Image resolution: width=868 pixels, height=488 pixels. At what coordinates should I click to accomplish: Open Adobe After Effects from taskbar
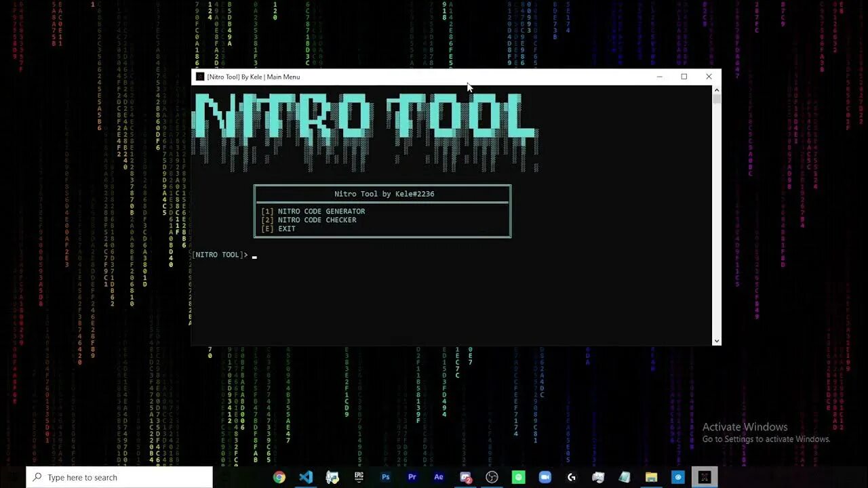pos(439,477)
